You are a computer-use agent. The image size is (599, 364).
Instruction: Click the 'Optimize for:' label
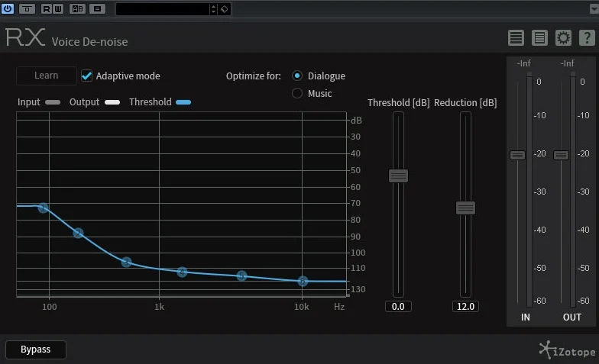tap(254, 76)
